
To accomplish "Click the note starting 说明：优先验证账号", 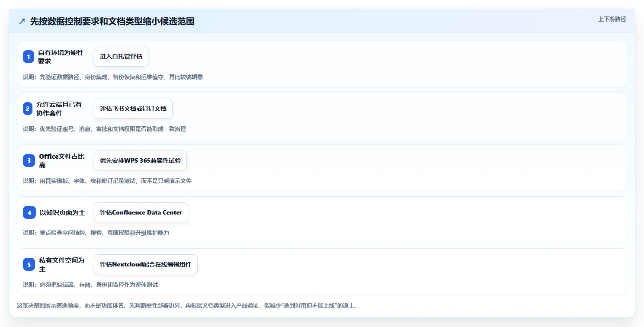I will tap(105, 129).
